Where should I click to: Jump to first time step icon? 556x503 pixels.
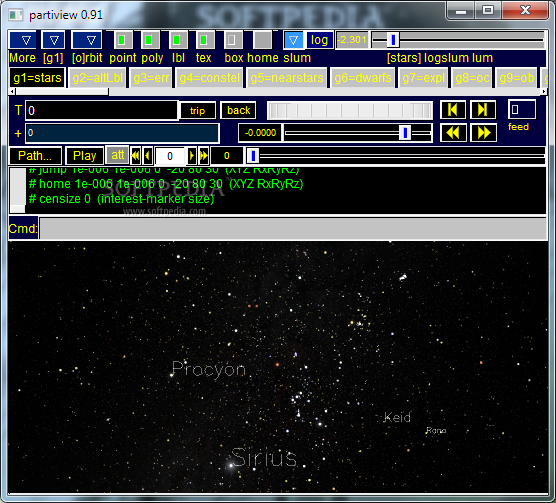pyautogui.click(x=453, y=110)
